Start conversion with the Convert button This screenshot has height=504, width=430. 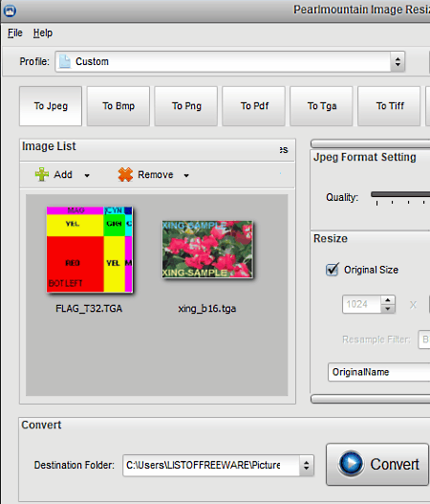(x=377, y=464)
